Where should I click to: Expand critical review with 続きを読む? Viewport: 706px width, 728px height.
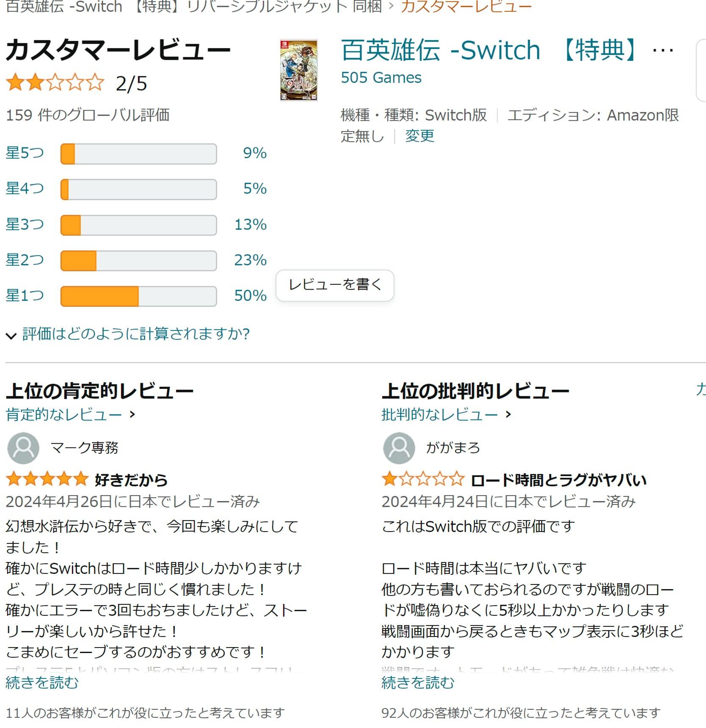[x=418, y=682]
